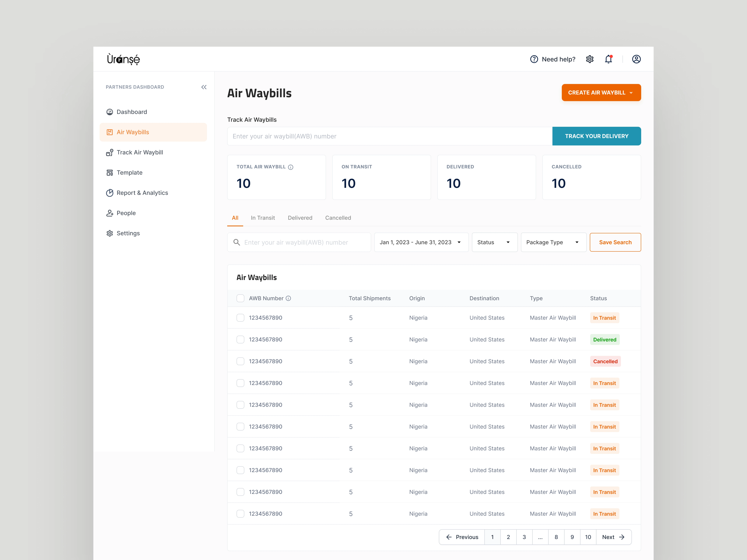The width and height of the screenshot is (747, 560).
Task: Toggle the select-all checkbox in table header
Action: click(240, 298)
